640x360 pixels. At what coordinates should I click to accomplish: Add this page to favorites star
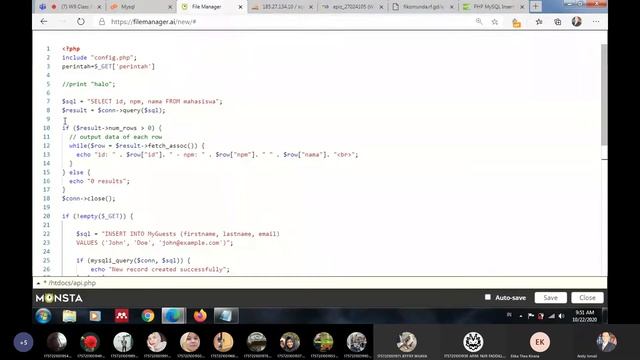pos(495,22)
